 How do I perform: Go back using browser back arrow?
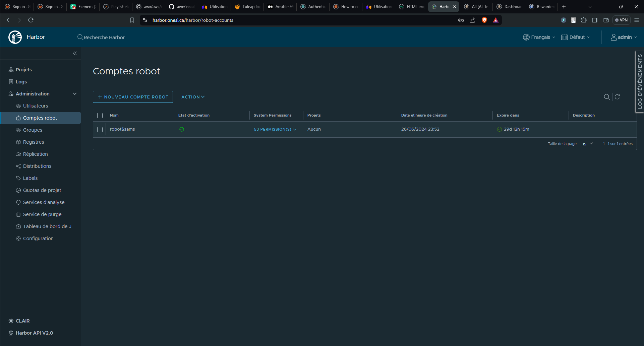coord(8,20)
